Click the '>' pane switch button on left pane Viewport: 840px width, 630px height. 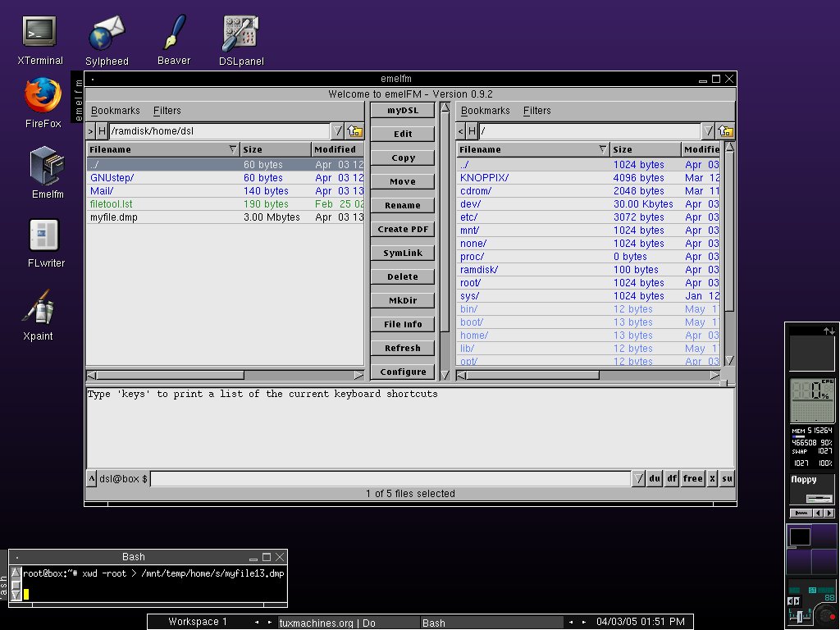(90, 130)
